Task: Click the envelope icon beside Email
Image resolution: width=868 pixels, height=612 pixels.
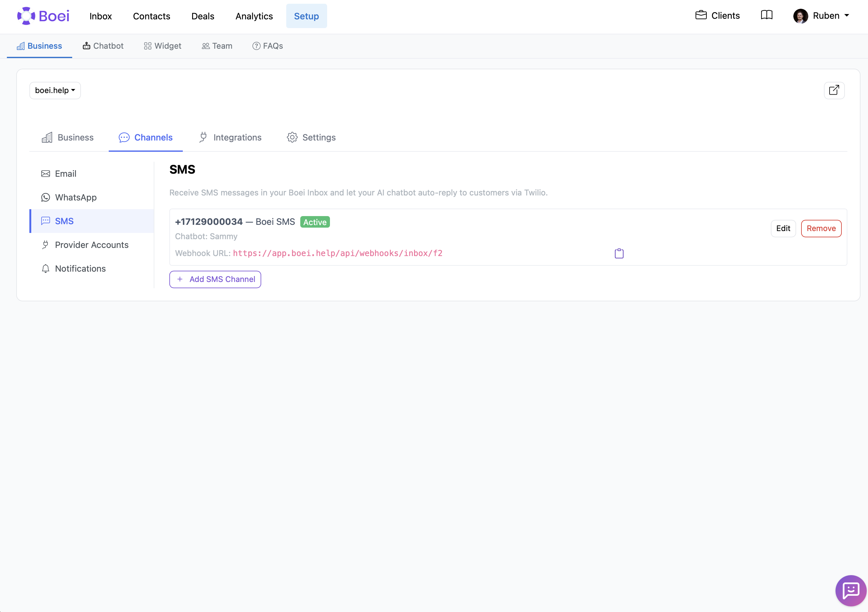Action: pyautogui.click(x=45, y=174)
